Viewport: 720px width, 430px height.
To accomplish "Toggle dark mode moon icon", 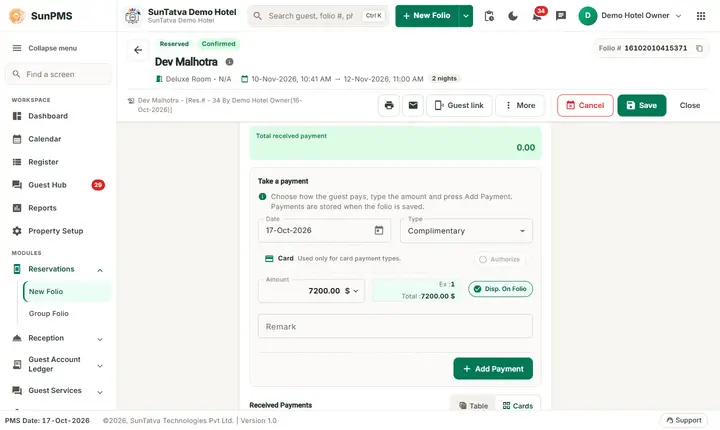I will (513, 16).
